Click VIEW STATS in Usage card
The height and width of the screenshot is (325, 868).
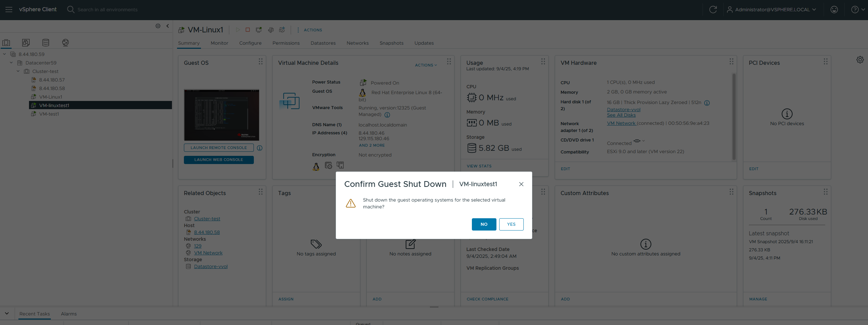pyautogui.click(x=479, y=166)
